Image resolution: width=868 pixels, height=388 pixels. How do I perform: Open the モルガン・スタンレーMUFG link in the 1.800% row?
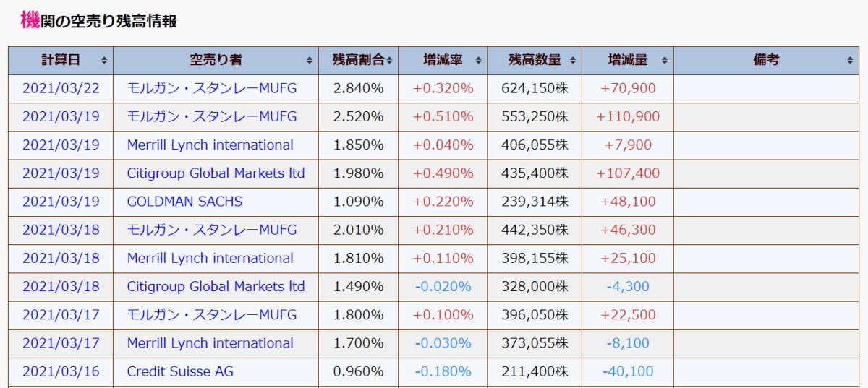click(212, 315)
